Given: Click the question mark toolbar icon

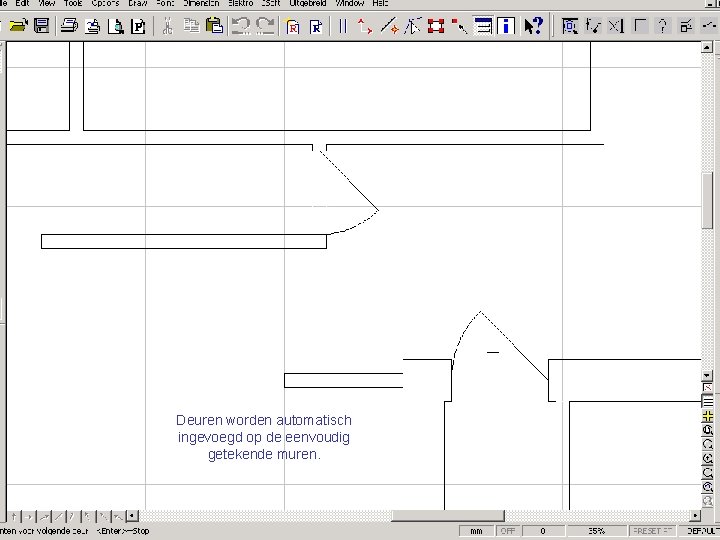Looking at the screenshot, I should pos(662,25).
